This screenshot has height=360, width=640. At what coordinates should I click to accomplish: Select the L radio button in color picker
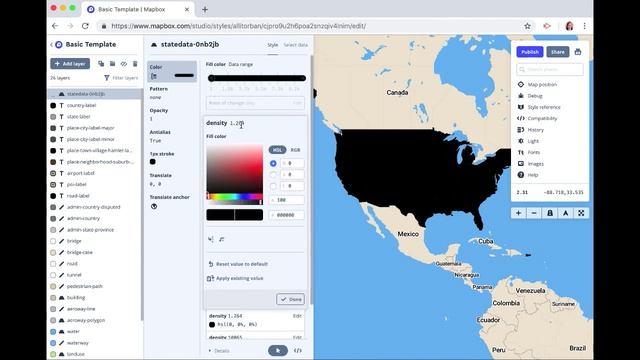(x=273, y=186)
